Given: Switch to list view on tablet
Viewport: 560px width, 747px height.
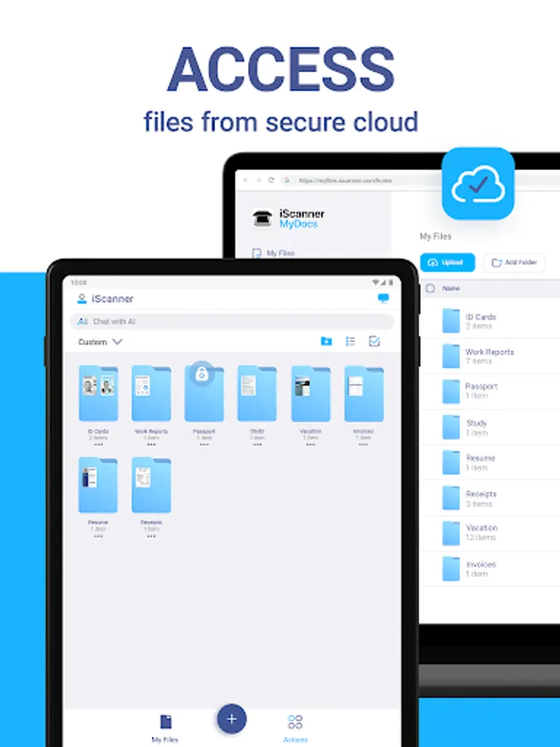Looking at the screenshot, I should point(350,341).
